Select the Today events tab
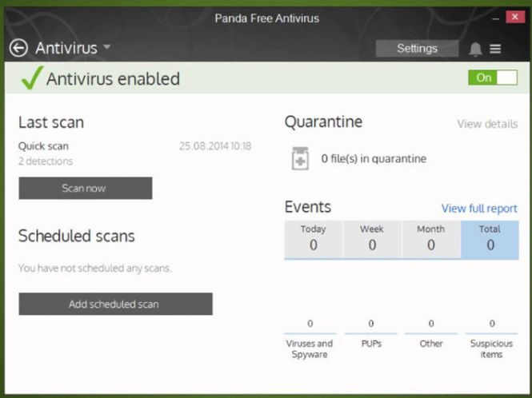 point(313,239)
